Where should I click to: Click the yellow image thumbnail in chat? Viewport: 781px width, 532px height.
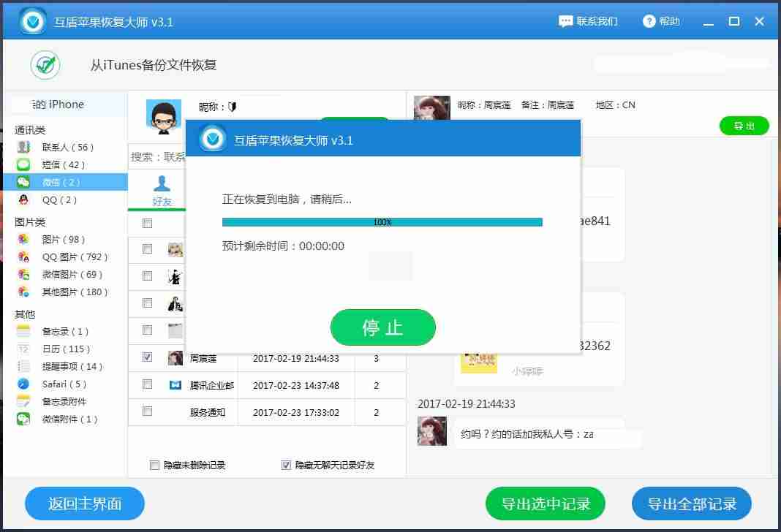pyautogui.click(x=479, y=362)
